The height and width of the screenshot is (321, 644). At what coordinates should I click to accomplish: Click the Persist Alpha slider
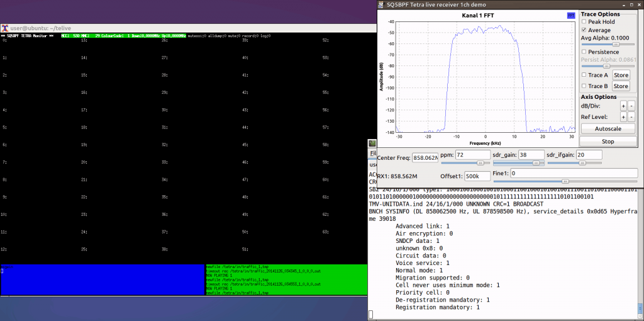[608, 65]
